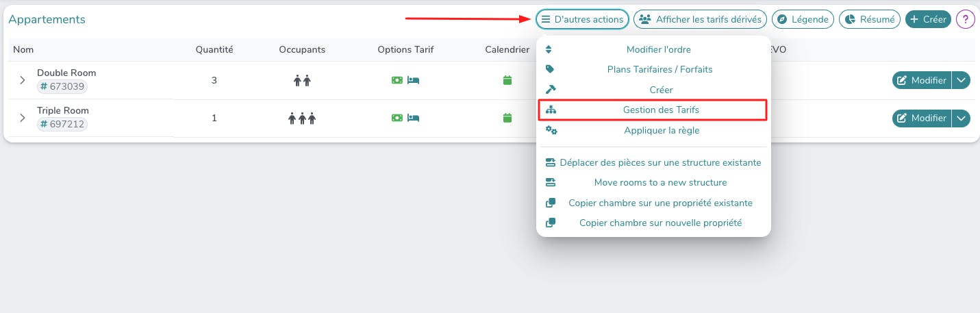Viewport: 980px width, 313px height.
Task: Choose Appliquer la règle menu item
Action: point(662,130)
